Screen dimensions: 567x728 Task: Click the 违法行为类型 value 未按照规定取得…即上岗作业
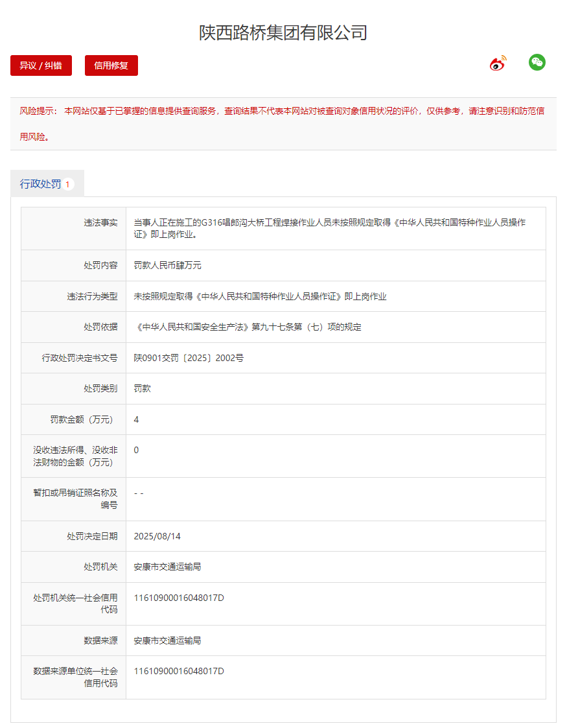(x=260, y=296)
